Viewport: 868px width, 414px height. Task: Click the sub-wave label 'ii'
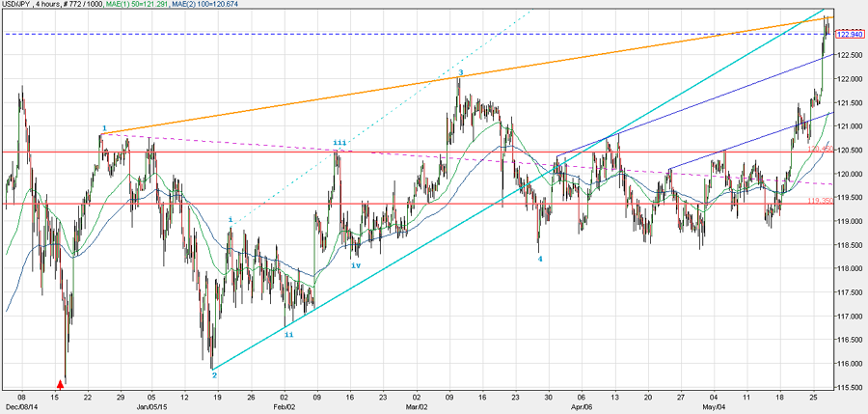289,334
